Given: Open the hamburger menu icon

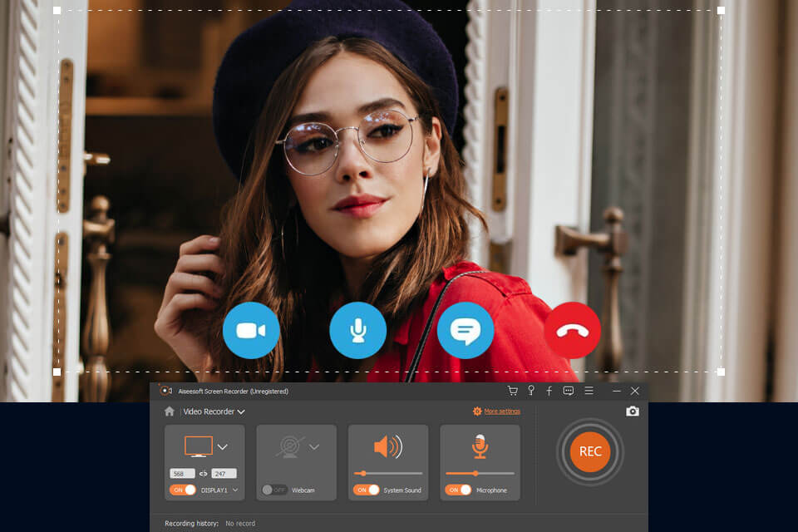Looking at the screenshot, I should click(x=589, y=391).
